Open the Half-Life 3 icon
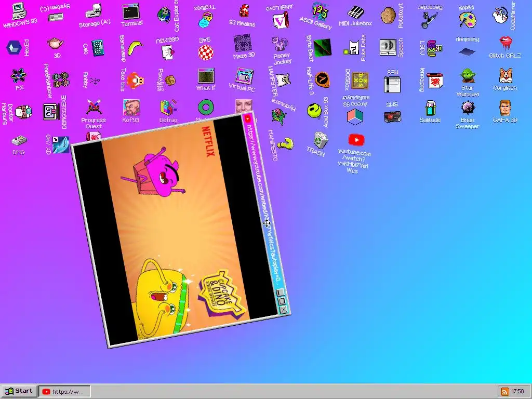The width and height of the screenshot is (532, 399). tap(322, 80)
